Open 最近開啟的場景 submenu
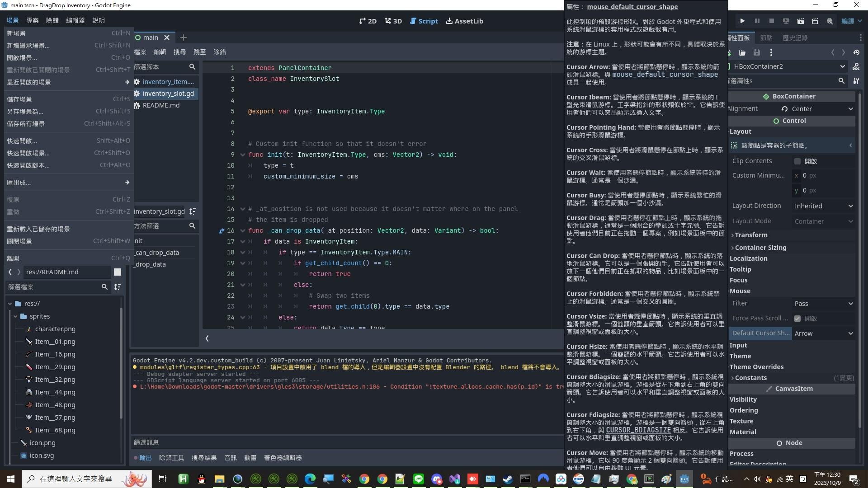The image size is (868, 488). [68, 82]
